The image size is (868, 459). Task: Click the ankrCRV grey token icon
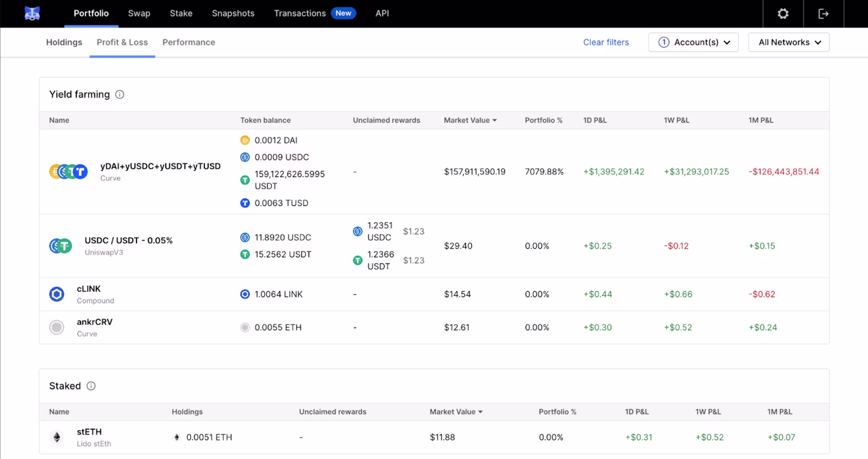point(57,327)
